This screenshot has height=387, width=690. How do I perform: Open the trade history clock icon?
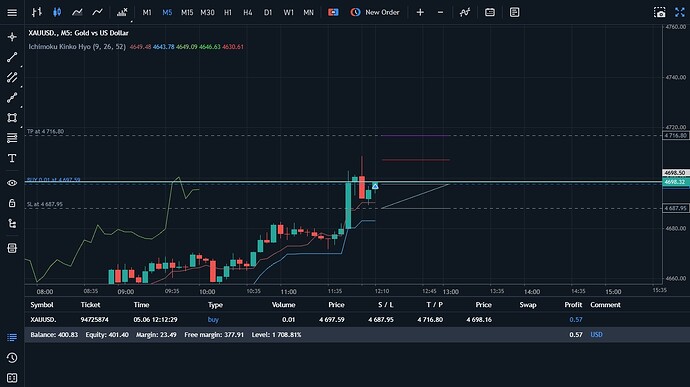coord(12,358)
